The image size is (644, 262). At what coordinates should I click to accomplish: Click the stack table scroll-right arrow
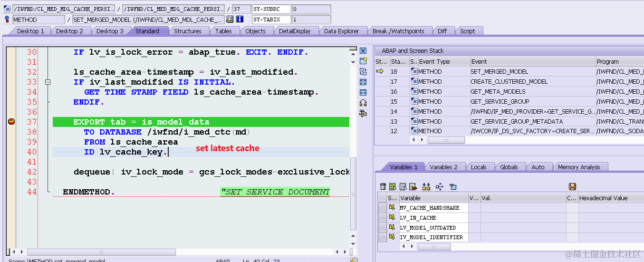click(422, 140)
